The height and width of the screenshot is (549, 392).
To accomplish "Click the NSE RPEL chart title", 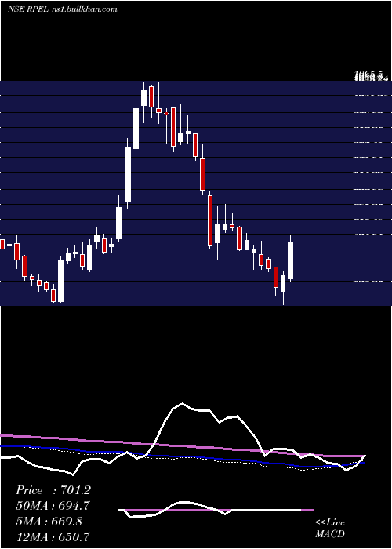I will pos(63,9).
